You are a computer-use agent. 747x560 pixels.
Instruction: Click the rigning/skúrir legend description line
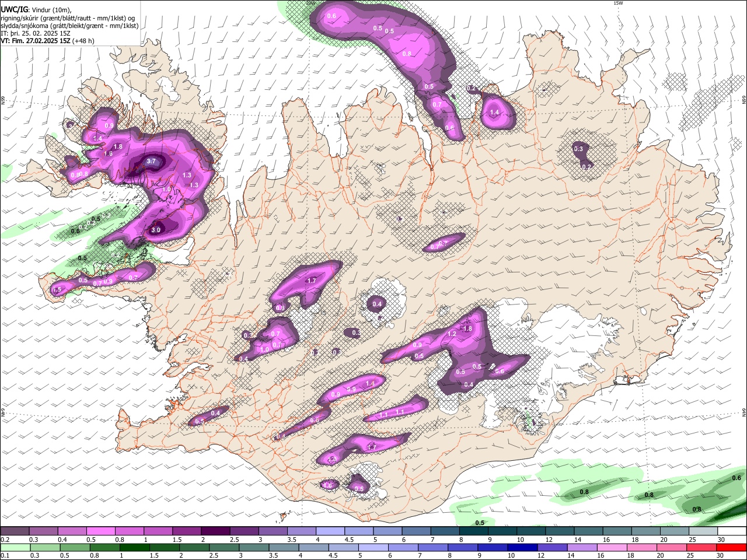[x=68, y=18]
